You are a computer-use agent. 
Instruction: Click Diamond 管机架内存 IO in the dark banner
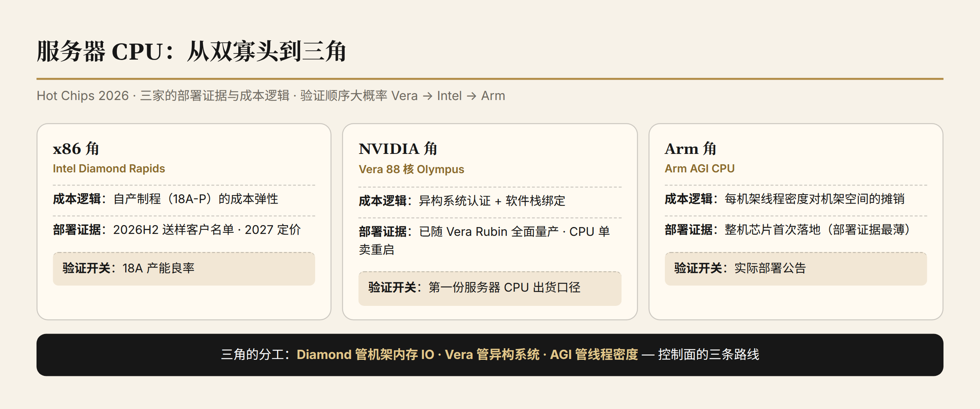coord(365,354)
